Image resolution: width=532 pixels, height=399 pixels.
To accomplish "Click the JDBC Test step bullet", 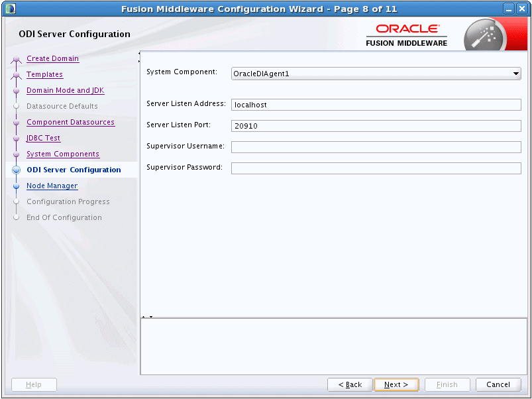I will (16, 139).
